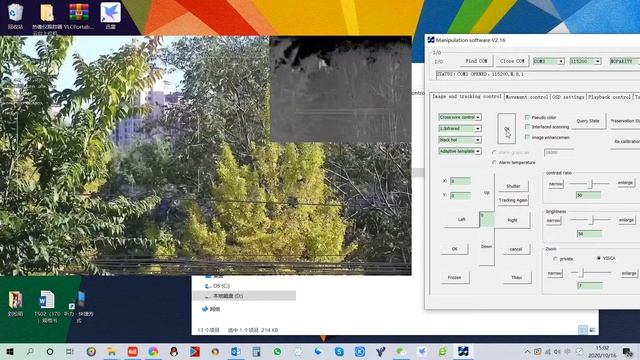Click the Frozen button

[454, 278]
